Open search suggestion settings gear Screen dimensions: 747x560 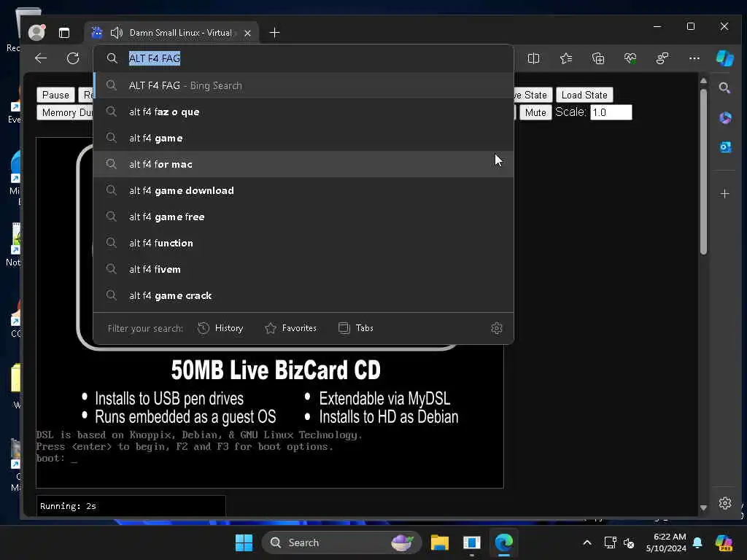pyautogui.click(x=496, y=328)
